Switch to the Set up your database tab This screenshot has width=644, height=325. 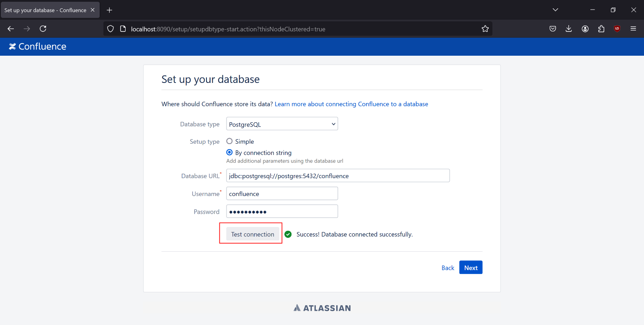[x=50, y=10]
